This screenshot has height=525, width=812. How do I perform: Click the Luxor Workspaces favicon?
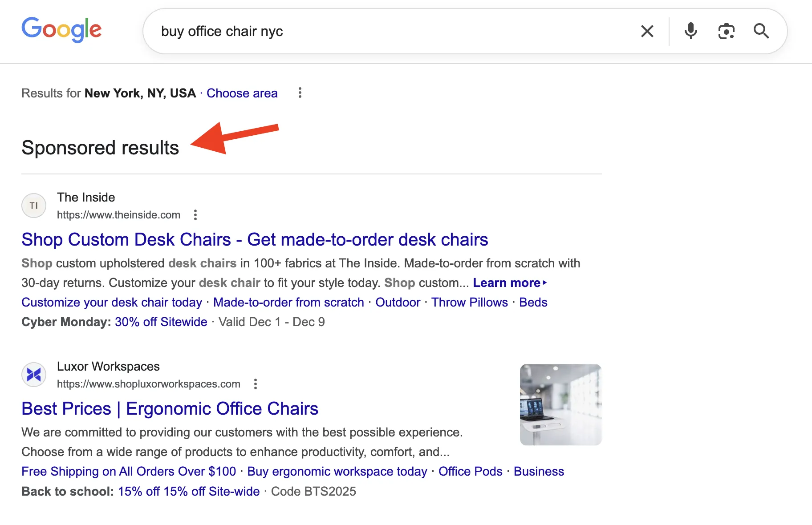(33, 374)
